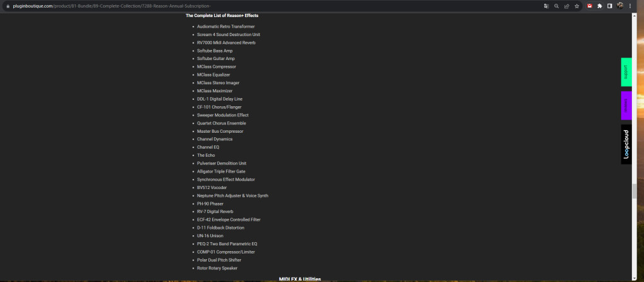Click 'MClass Compressor' list item
Viewport: 644px width, 282px height.
coord(217,66)
